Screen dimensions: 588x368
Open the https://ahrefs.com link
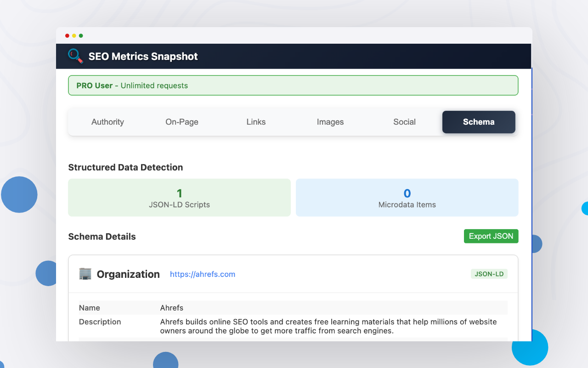(203, 274)
